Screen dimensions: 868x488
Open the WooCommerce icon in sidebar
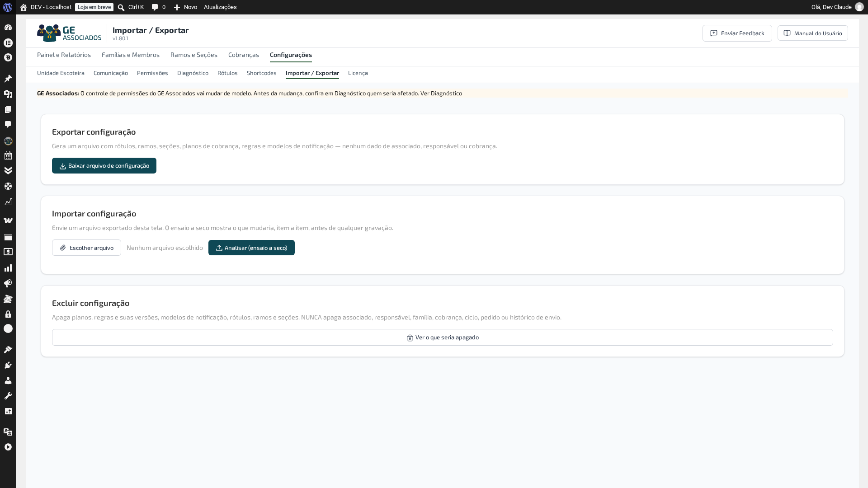8,221
